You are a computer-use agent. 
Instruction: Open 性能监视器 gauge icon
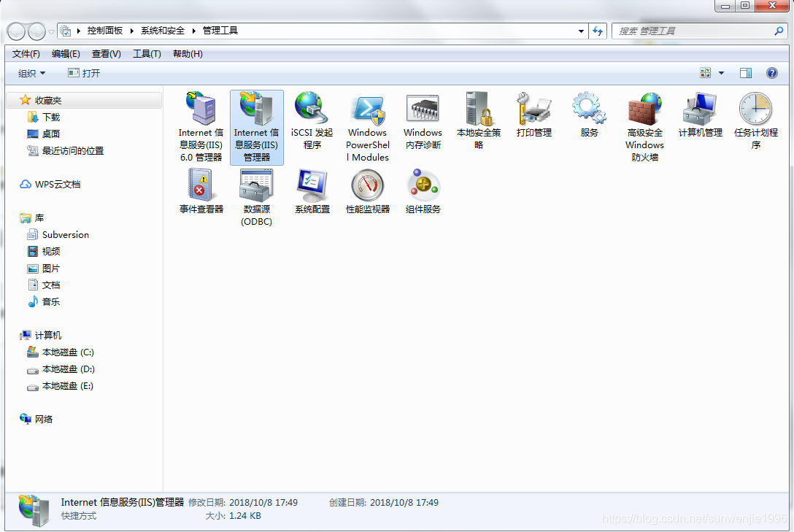(x=368, y=191)
